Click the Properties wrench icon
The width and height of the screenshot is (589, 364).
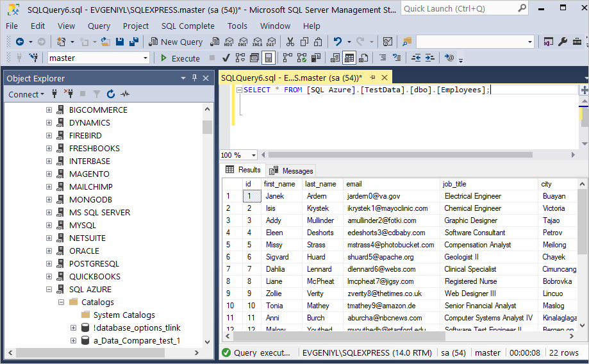[x=562, y=42]
